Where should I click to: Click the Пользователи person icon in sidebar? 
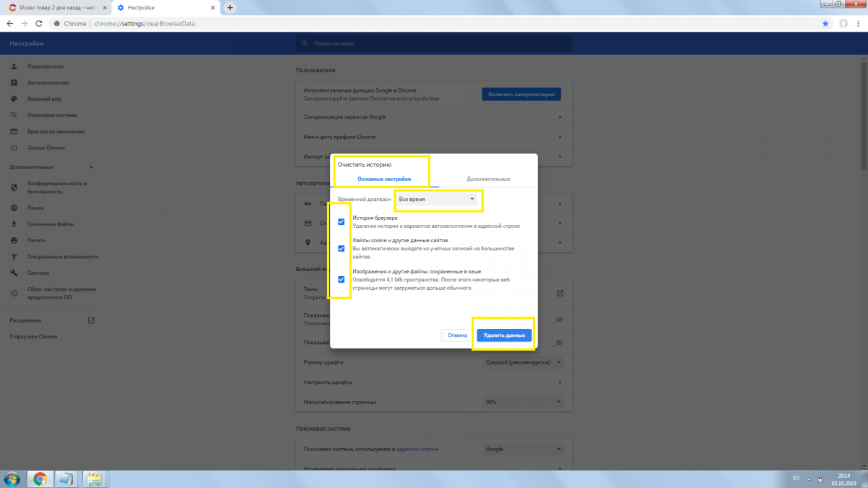coord(14,67)
